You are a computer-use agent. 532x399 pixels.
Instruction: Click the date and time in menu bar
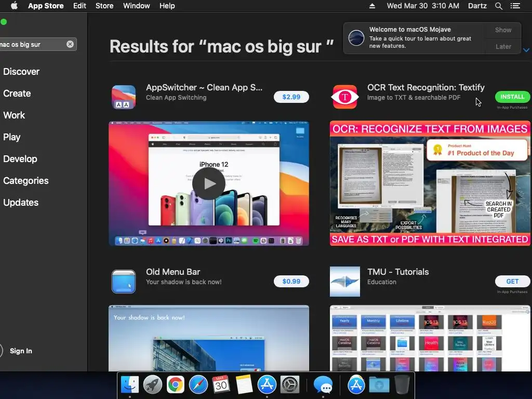tap(423, 6)
